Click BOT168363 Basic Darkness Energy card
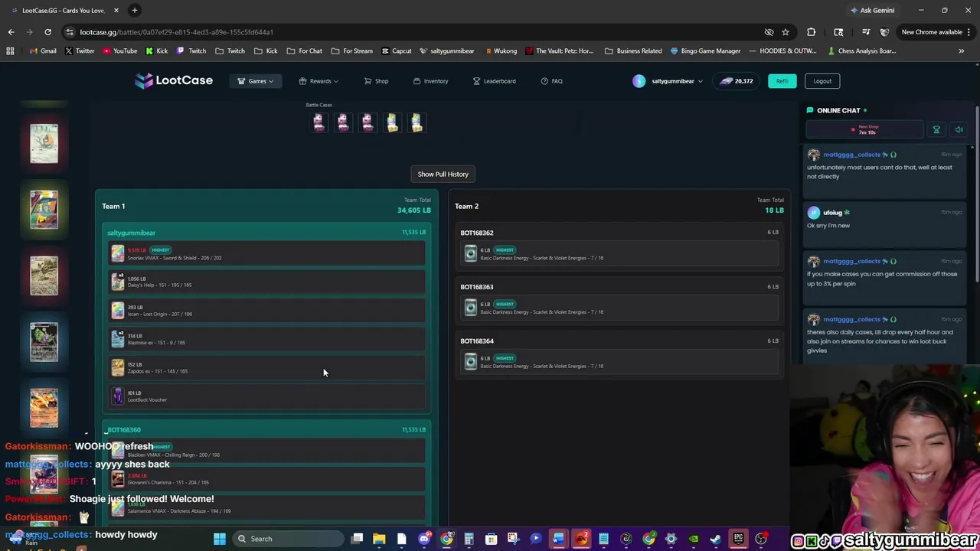 coord(619,308)
